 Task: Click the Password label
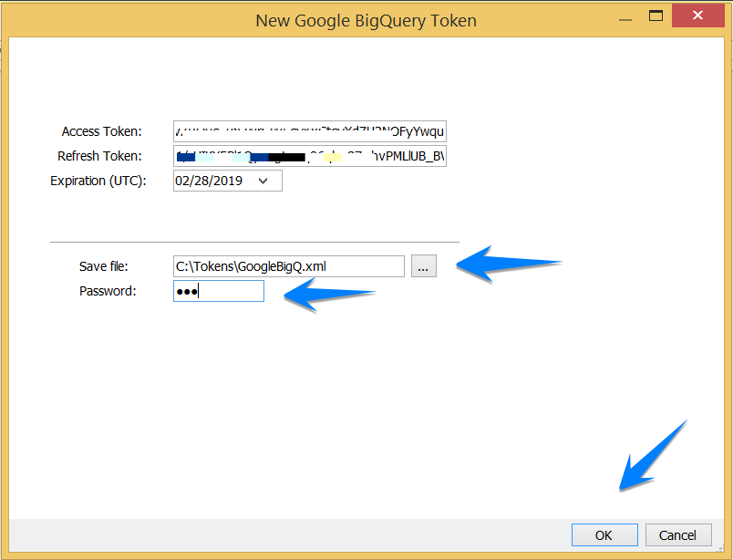[108, 291]
